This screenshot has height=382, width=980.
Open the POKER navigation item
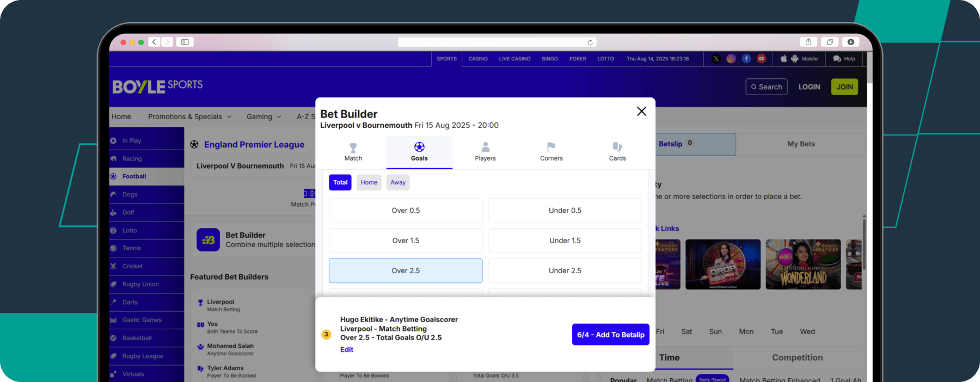click(578, 59)
